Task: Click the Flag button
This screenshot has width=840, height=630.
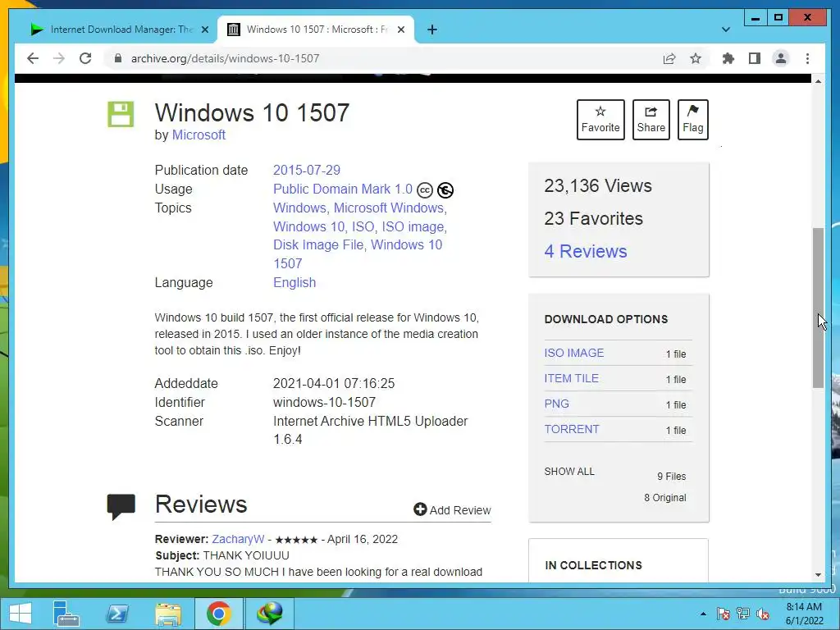Action: tap(692, 120)
